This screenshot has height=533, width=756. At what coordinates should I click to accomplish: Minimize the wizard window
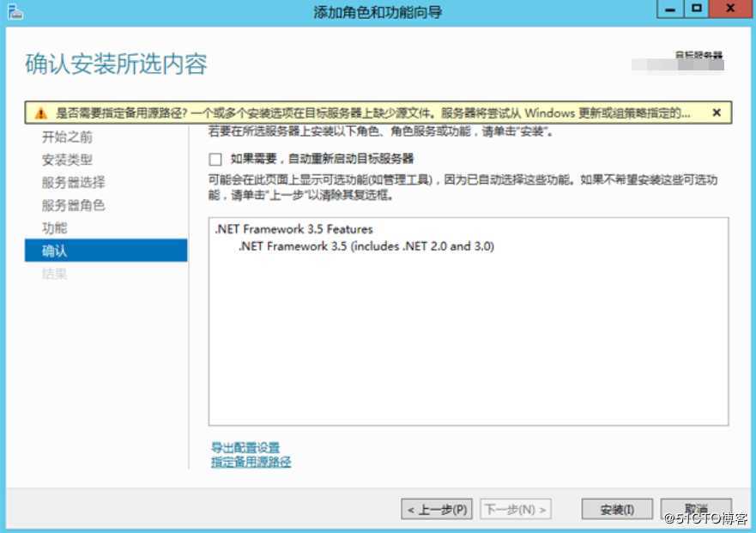(668, 10)
